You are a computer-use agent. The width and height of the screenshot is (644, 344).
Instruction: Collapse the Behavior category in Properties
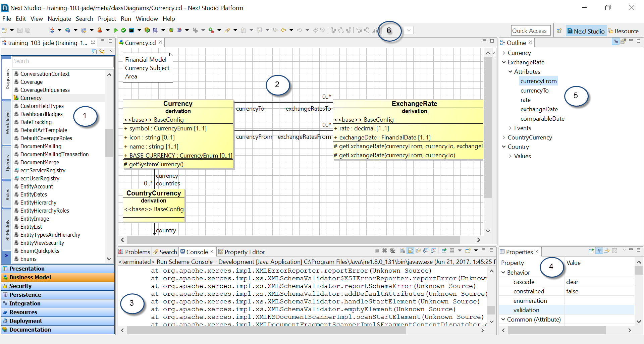[x=503, y=273]
